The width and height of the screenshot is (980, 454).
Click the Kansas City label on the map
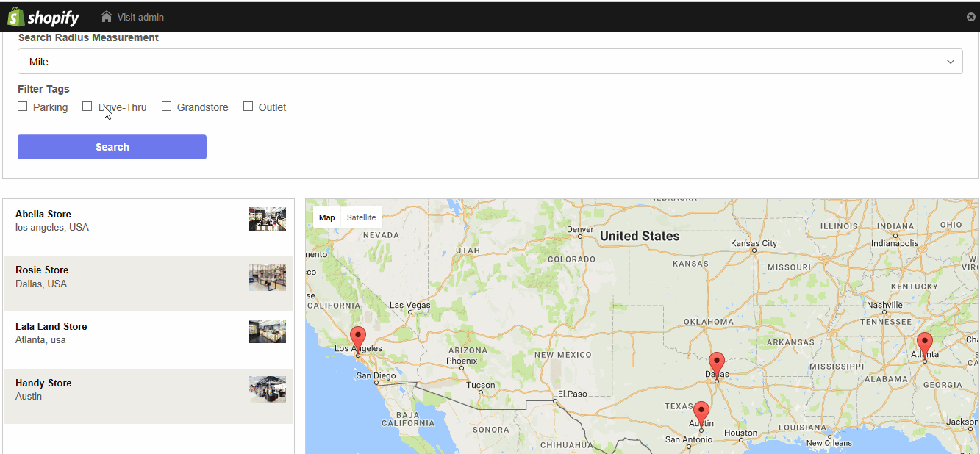[x=754, y=243]
